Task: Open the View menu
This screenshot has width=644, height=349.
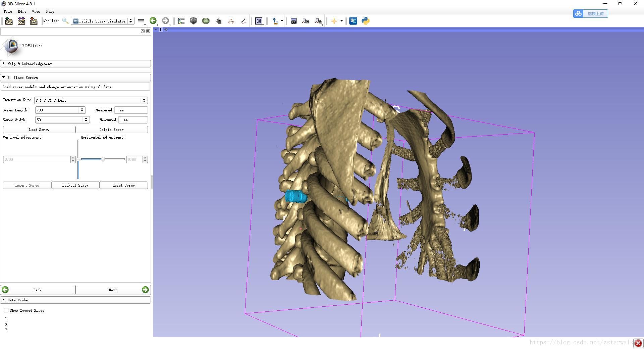Action: coord(36,11)
